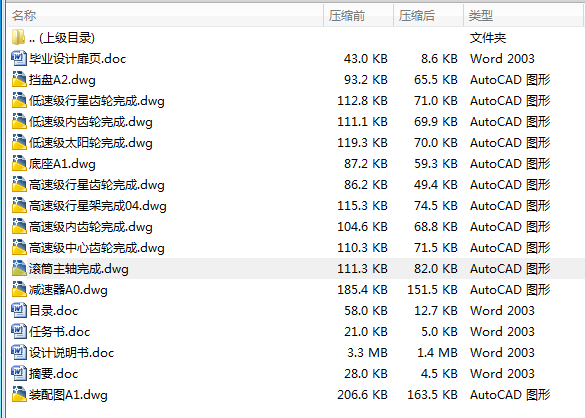Select file name 毕业设计扉页.doc
The width and height of the screenshot is (585, 418).
pyautogui.click(x=78, y=59)
